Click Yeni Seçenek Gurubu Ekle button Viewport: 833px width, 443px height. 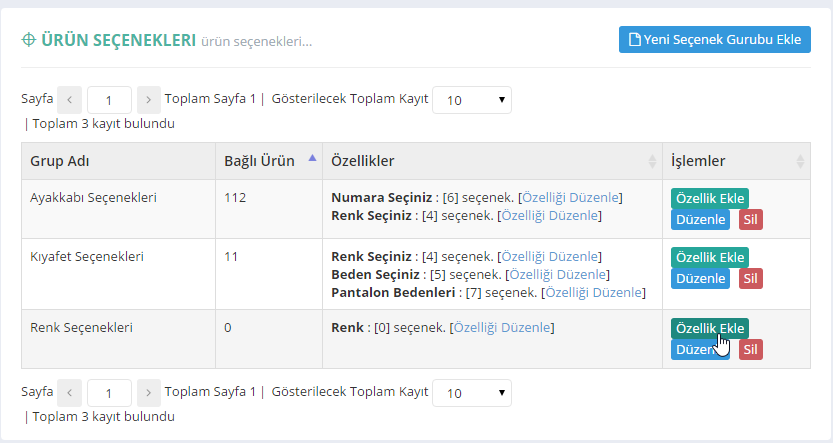tap(714, 40)
